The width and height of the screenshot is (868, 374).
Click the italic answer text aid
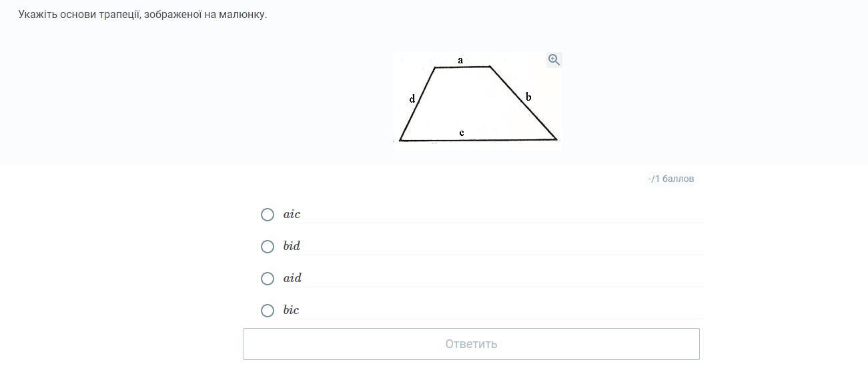[292, 278]
